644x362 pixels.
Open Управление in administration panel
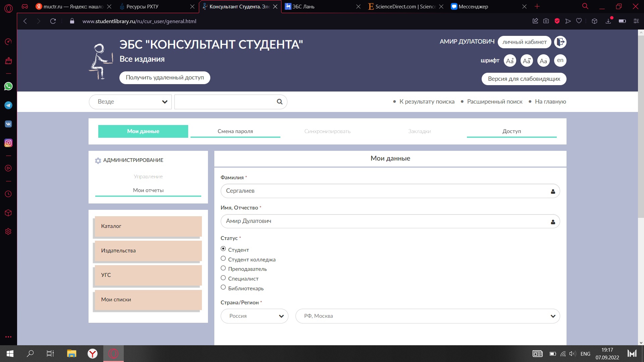pyautogui.click(x=148, y=177)
